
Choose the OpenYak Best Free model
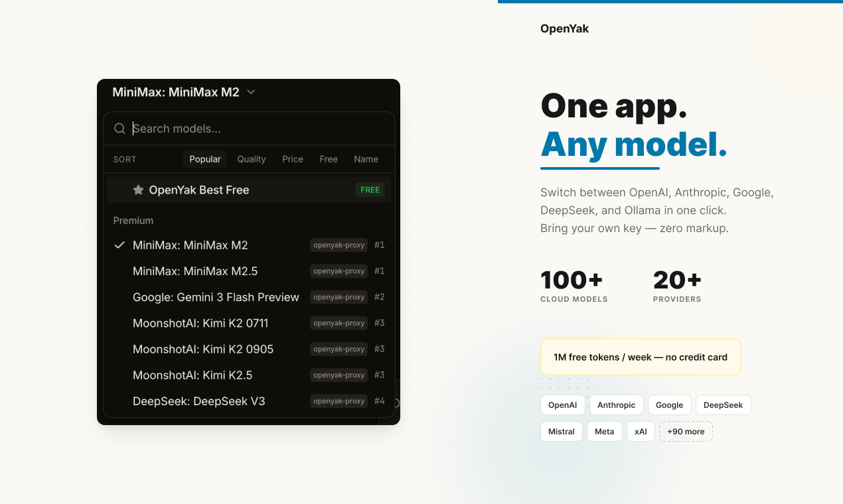tap(199, 190)
